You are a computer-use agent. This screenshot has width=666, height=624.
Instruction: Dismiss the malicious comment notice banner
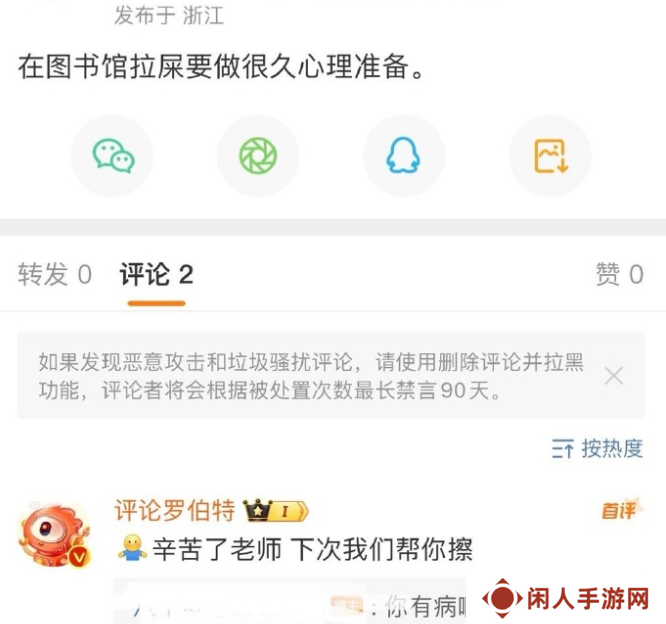point(614,376)
